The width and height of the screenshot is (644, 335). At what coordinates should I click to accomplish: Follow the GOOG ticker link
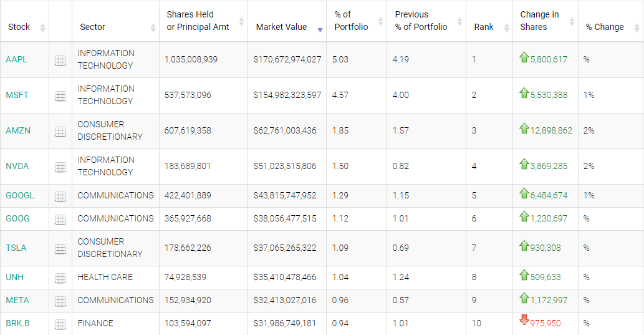(x=17, y=218)
